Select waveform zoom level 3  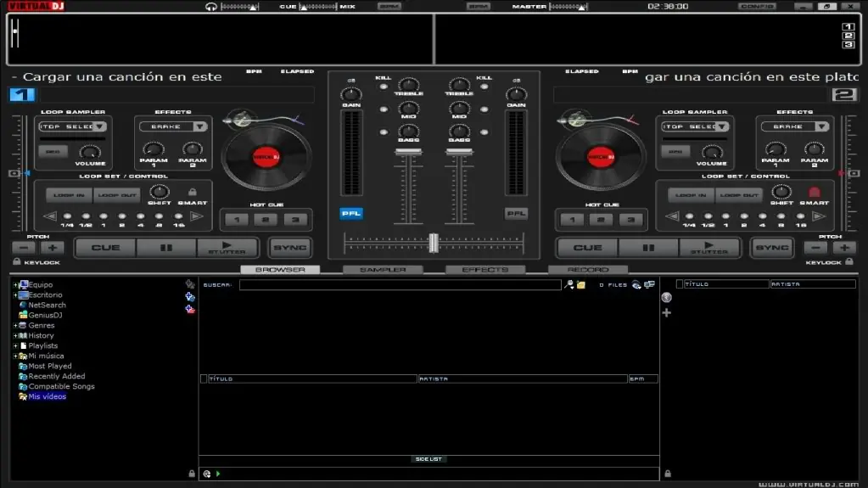click(x=848, y=44)
